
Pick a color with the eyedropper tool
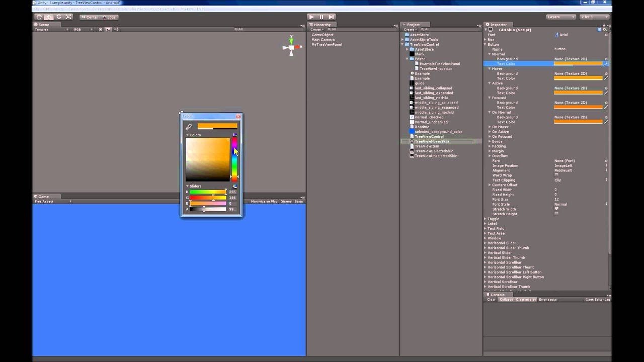(x=189, y=126)
